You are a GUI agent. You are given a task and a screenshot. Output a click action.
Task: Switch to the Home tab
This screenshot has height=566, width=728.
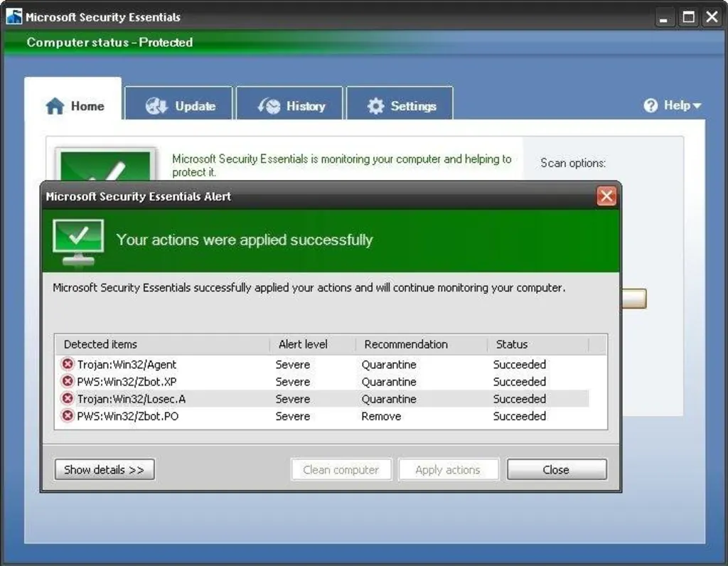73,99
